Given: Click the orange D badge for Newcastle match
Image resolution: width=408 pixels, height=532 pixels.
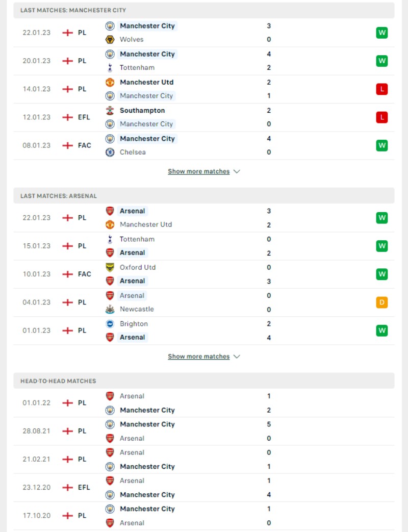Looking at the screenshot, I should click(x=382, y=302).
